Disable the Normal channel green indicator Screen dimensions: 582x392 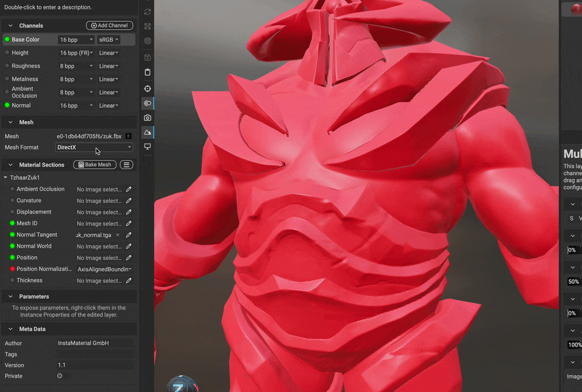pos(7,105)
